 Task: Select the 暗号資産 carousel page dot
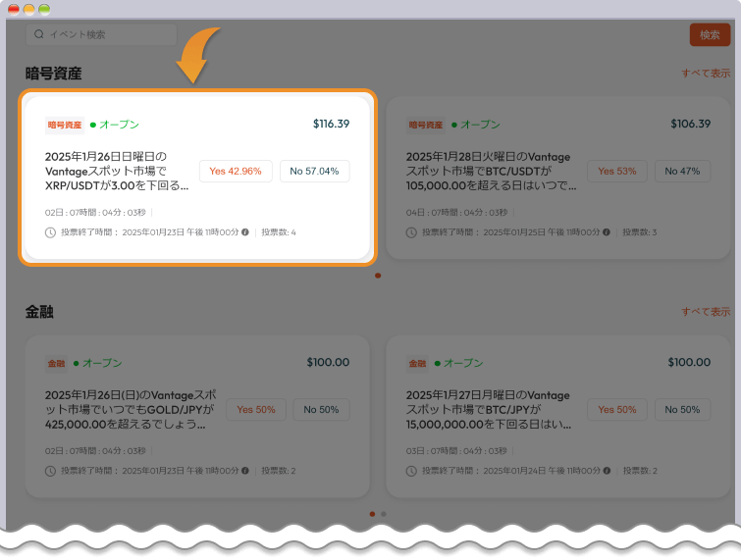point(378,276)
